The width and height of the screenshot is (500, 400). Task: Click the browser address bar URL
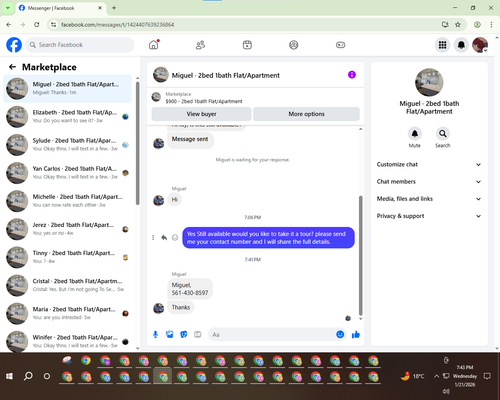coord(117,24)
